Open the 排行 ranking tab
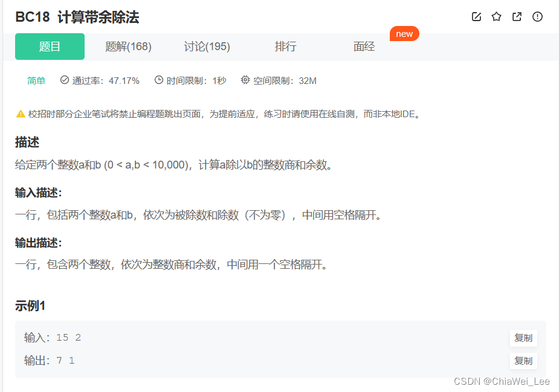Image resolution: width=559 pixels, height=392 pixels. click(x=286, y=47)
